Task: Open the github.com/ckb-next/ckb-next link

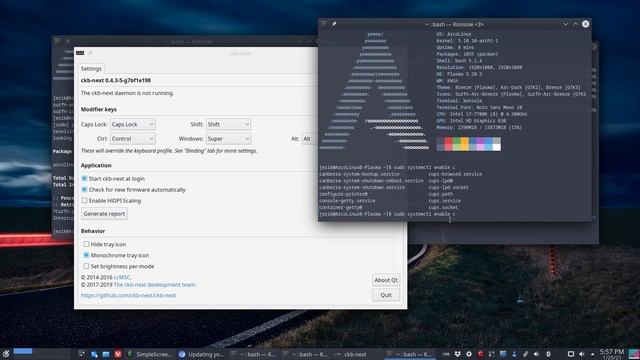Action: 129,295
